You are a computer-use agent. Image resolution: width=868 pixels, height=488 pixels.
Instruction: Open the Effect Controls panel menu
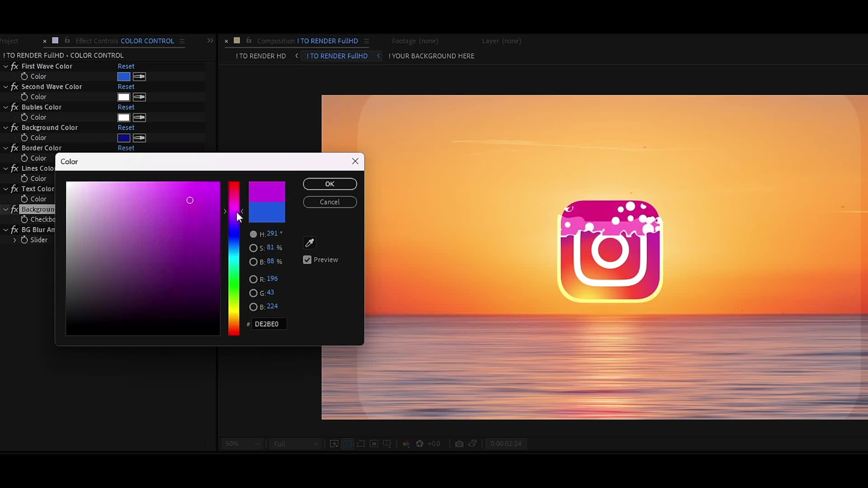182,41
